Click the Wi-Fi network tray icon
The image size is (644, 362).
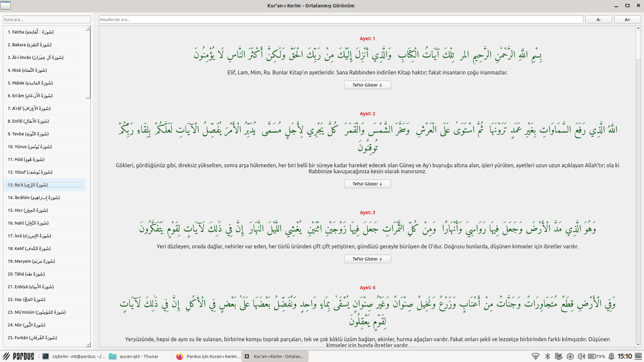coord(536,356)
